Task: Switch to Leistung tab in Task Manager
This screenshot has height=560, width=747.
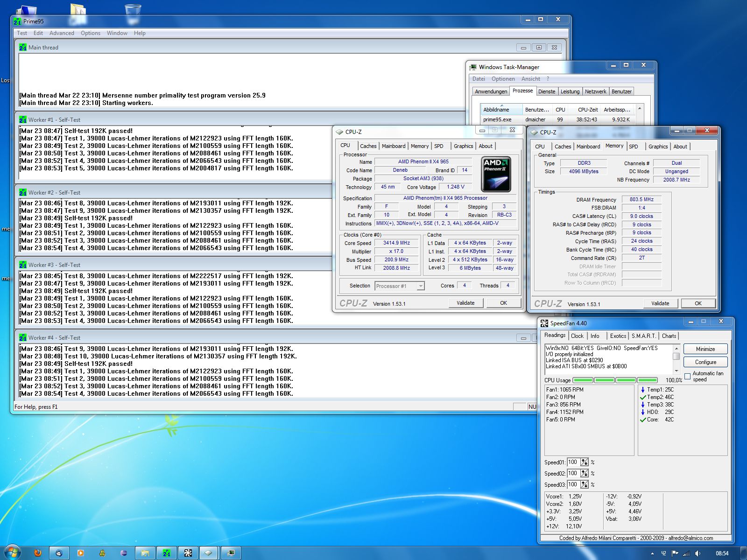Action: (570, 91)
